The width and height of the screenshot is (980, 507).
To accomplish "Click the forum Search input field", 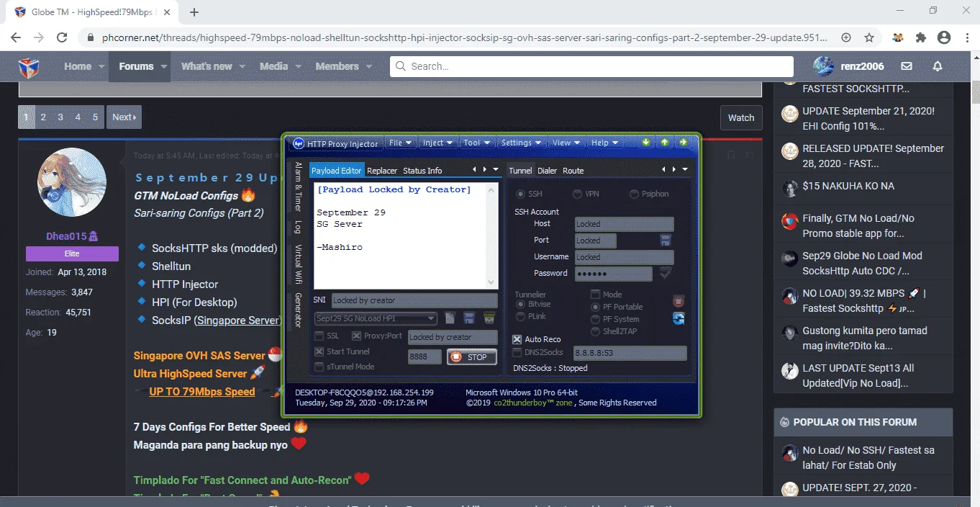I will click(x=591, y=66).
